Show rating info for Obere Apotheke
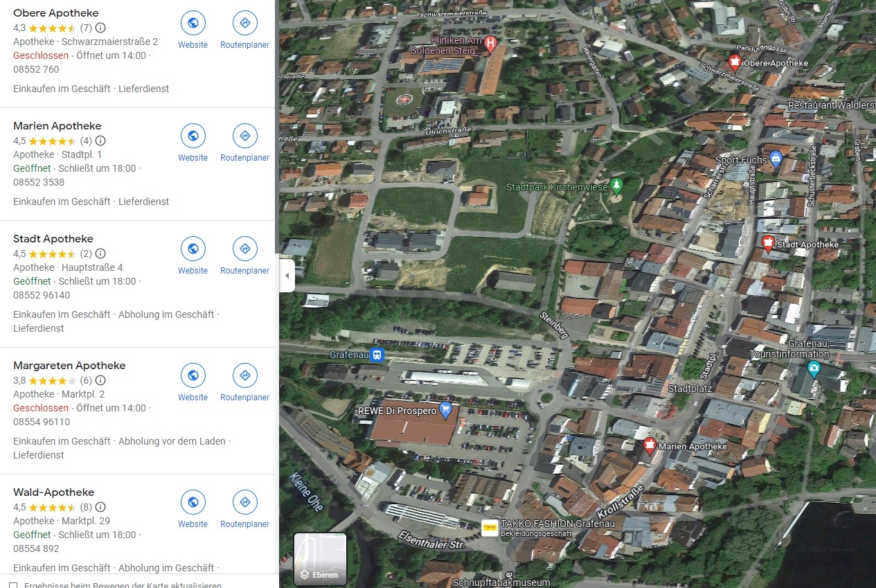Screen dimensions: 876x588 (100, 28)
